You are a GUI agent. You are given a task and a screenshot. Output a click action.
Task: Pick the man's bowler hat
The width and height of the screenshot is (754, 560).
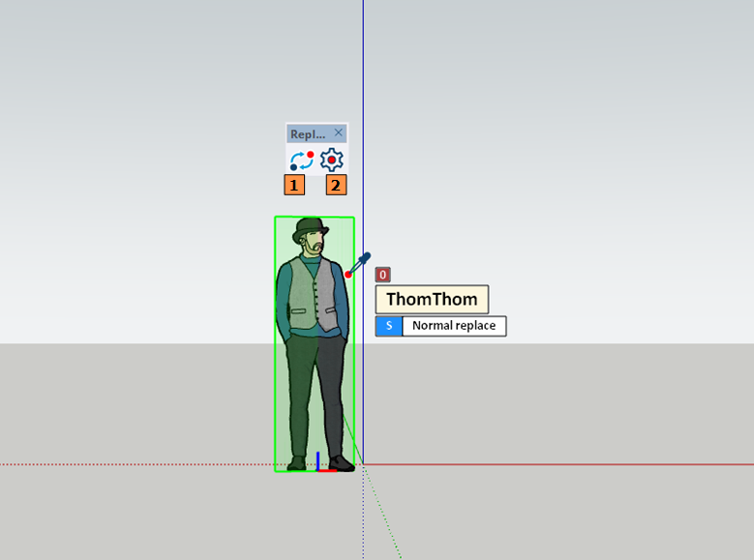tap(311, 228)
